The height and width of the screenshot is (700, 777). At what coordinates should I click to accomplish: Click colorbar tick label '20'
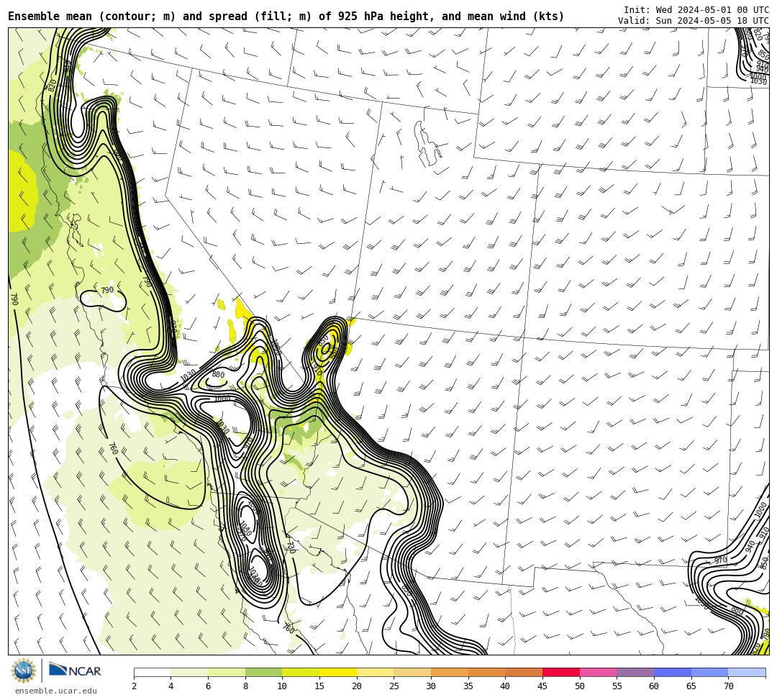tap(357, 686)
